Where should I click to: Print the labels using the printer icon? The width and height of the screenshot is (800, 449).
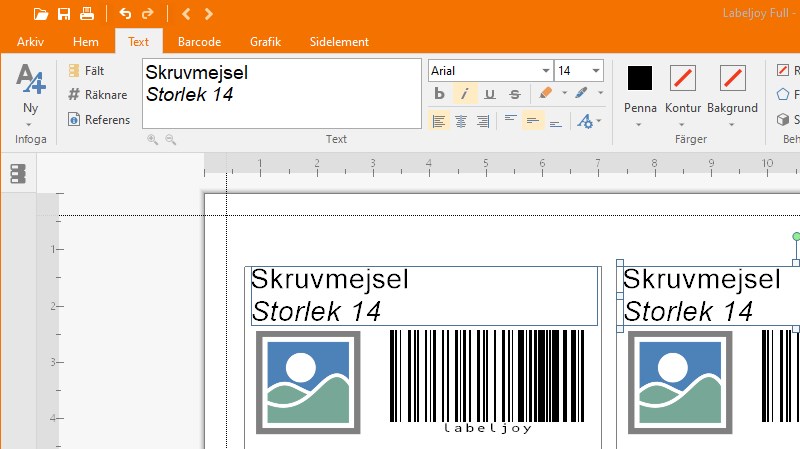[87, 14]
